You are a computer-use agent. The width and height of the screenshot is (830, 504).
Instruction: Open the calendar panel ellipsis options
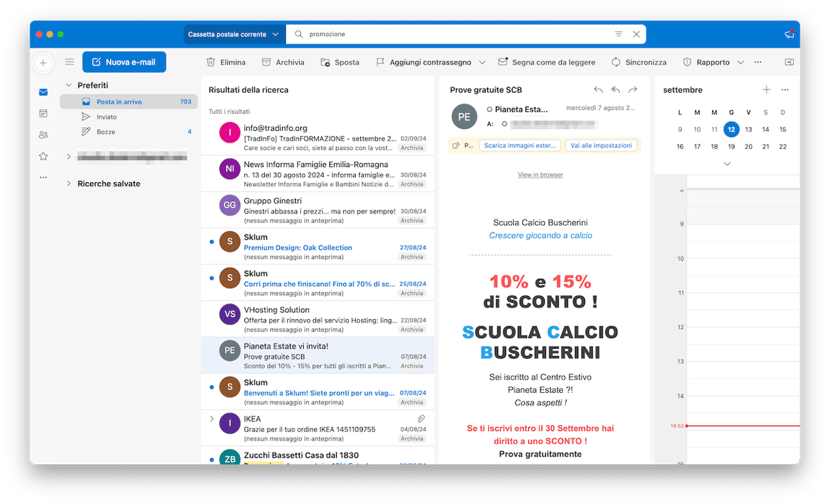click(x=785, y=90)
